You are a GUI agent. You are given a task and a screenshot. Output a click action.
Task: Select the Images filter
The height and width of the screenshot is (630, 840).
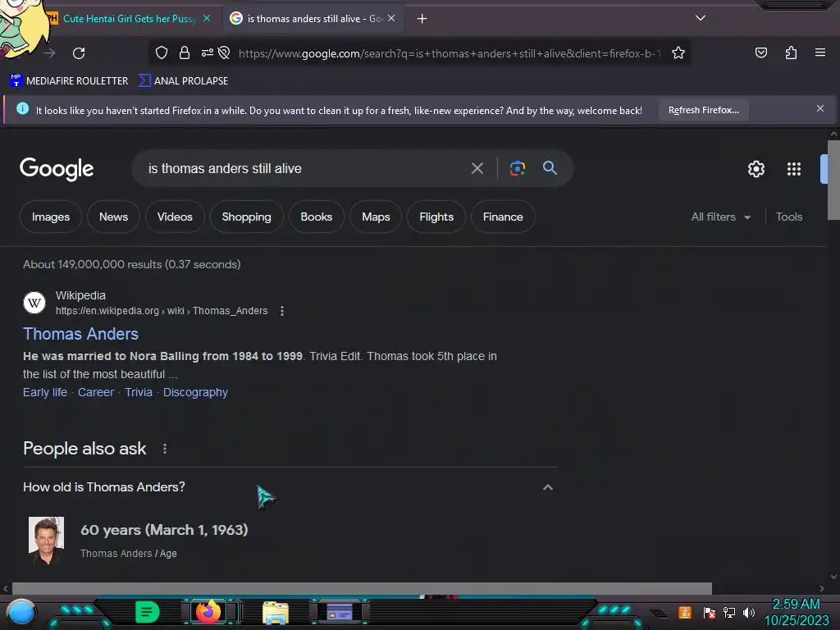pos(51,217)
